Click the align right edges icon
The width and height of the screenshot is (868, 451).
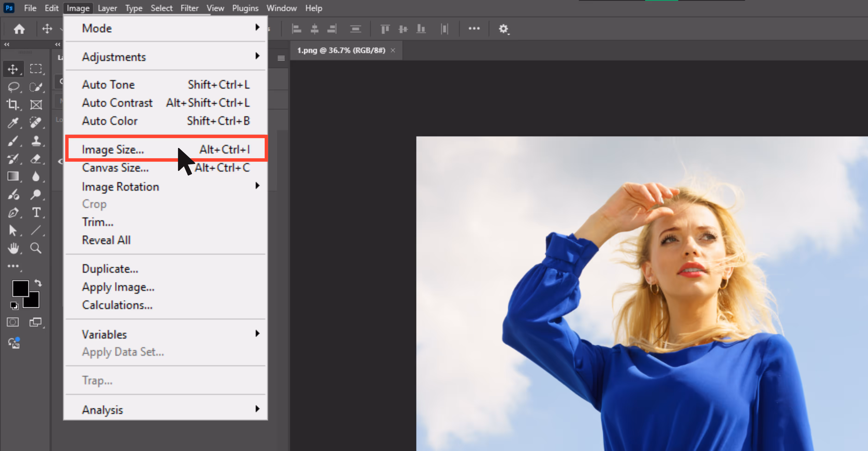click(332, 29)
